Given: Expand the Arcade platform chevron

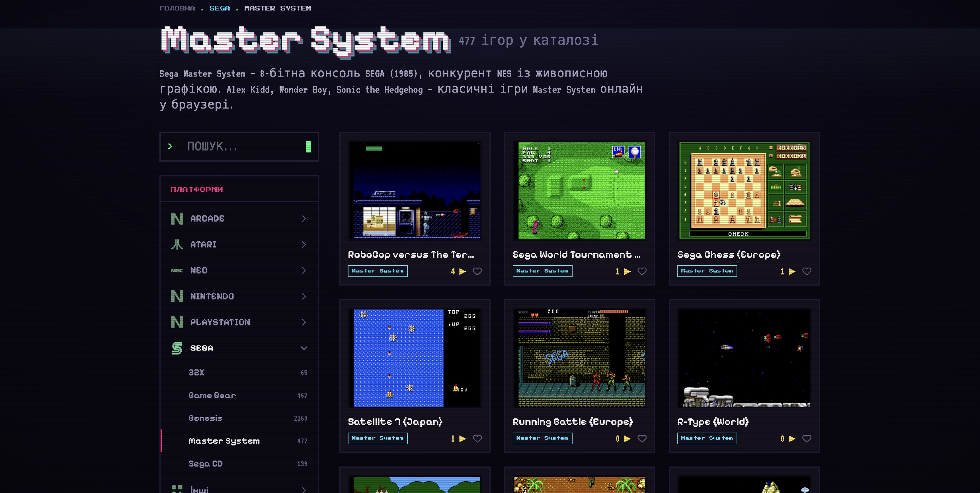Looking at the screenshot, I should pos(304,219).
